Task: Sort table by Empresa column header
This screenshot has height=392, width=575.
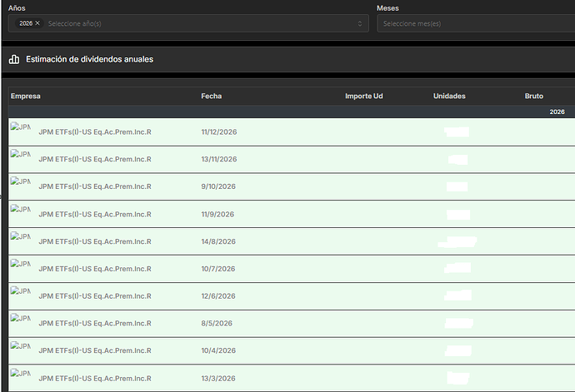Action: click(26, 97)
